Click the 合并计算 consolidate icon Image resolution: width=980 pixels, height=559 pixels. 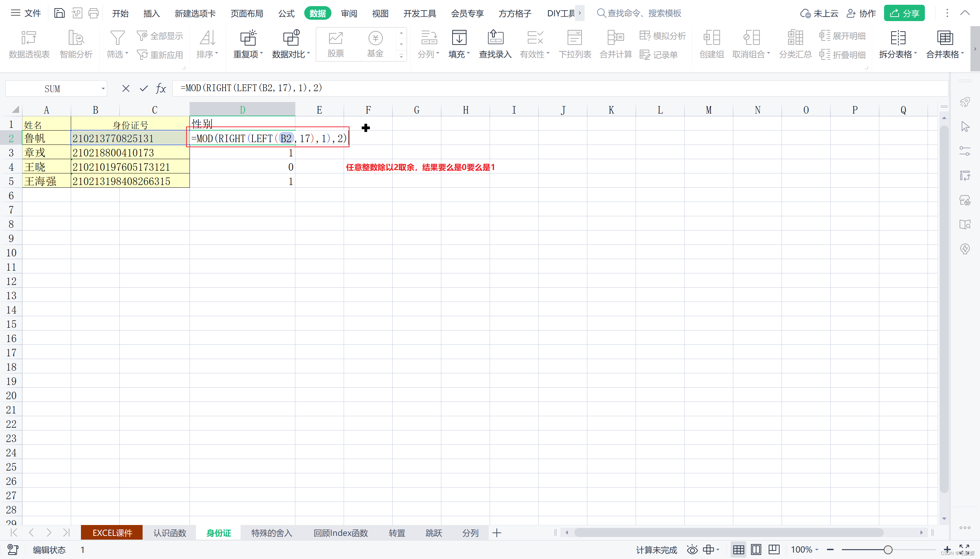(616, 44)
